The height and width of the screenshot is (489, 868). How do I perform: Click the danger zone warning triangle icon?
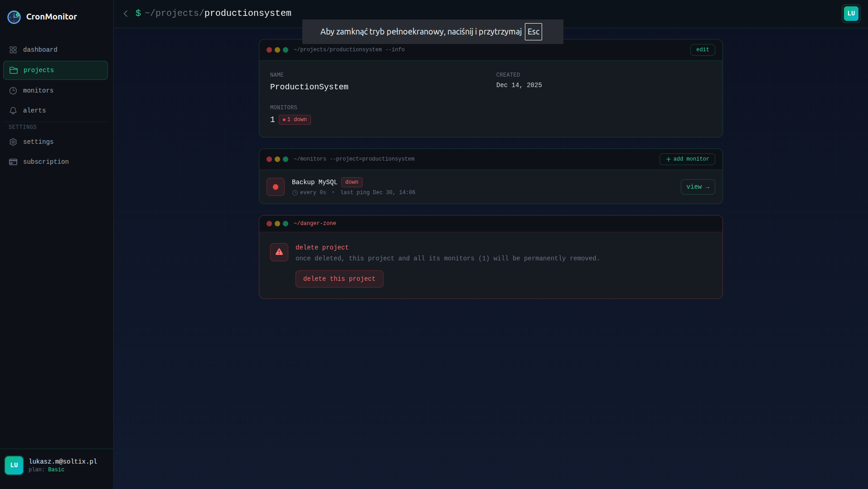click(279, 252)
